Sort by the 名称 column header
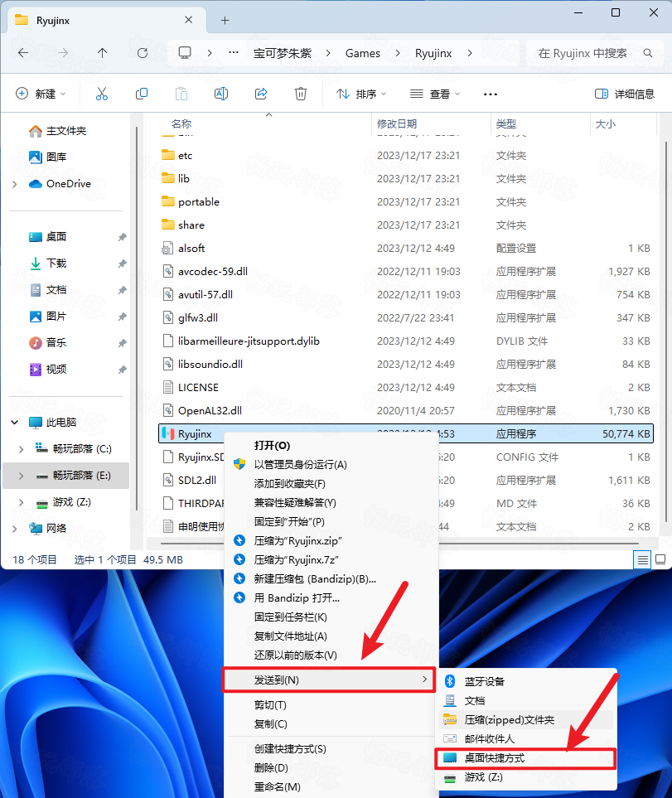Viewport: 672px width, 798px height. [181, 123]
